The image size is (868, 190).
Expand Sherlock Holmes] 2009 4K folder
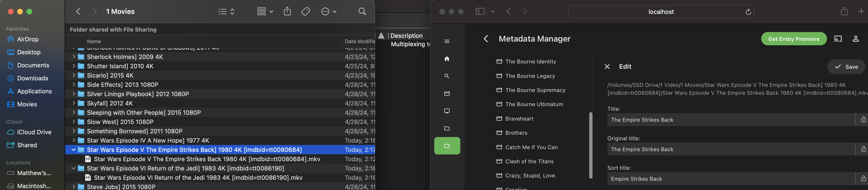coord(74,57)
